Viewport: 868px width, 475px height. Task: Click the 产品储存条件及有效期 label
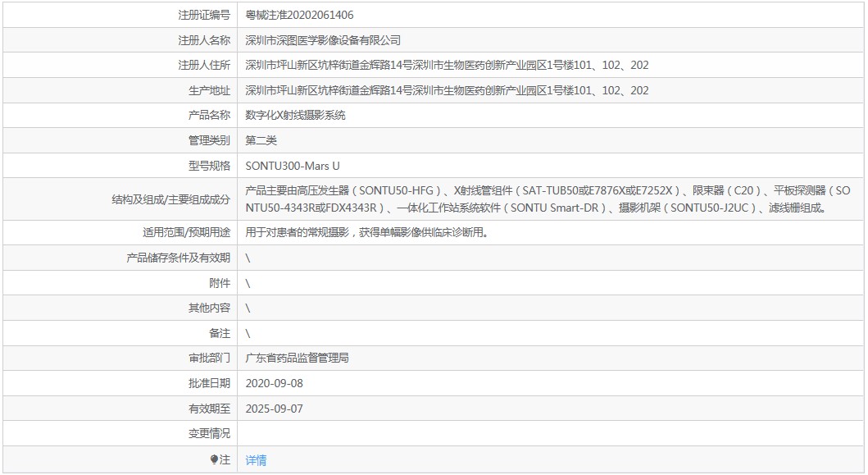178,258
